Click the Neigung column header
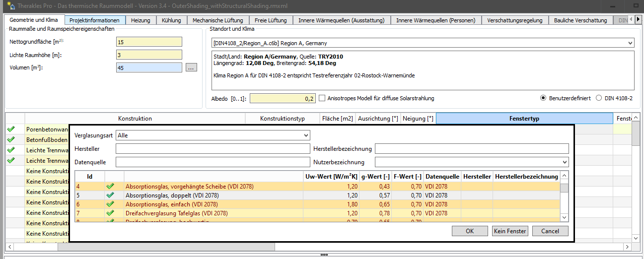Viewport: 644px width, 259px height. [419, 119]
